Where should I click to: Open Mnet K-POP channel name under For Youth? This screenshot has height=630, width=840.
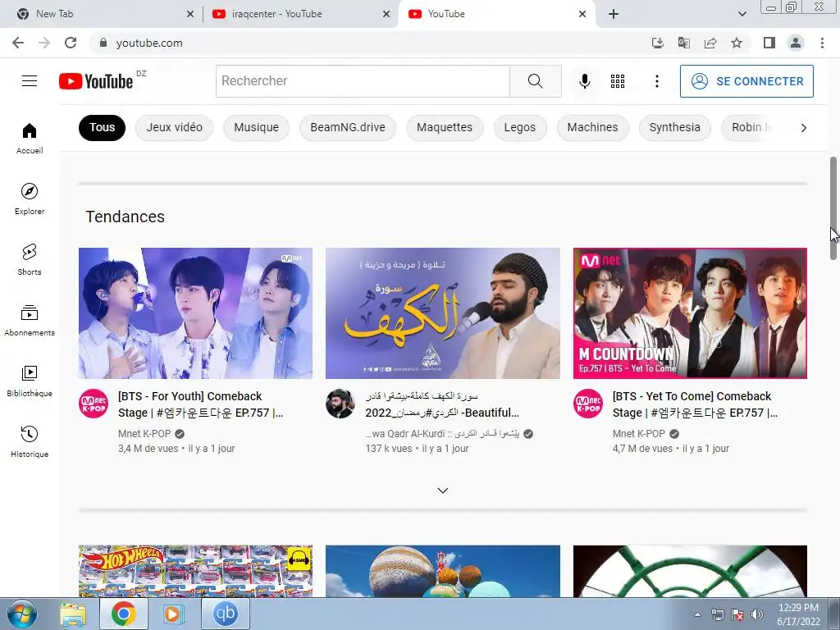pyautogui.click(x=144, y=433)
